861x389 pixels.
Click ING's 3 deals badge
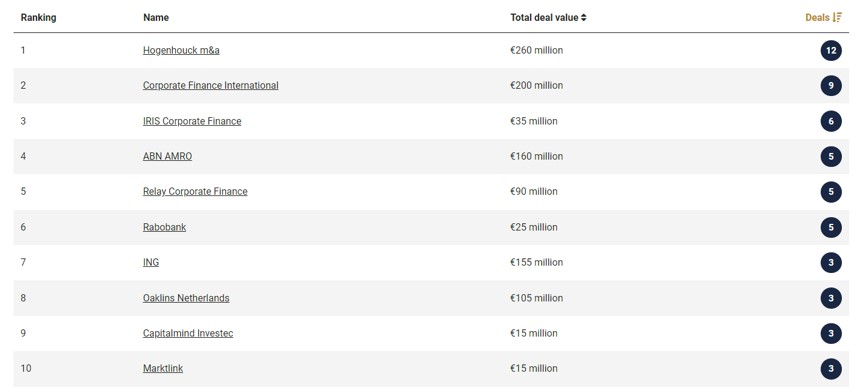click(x=831, y=263)
